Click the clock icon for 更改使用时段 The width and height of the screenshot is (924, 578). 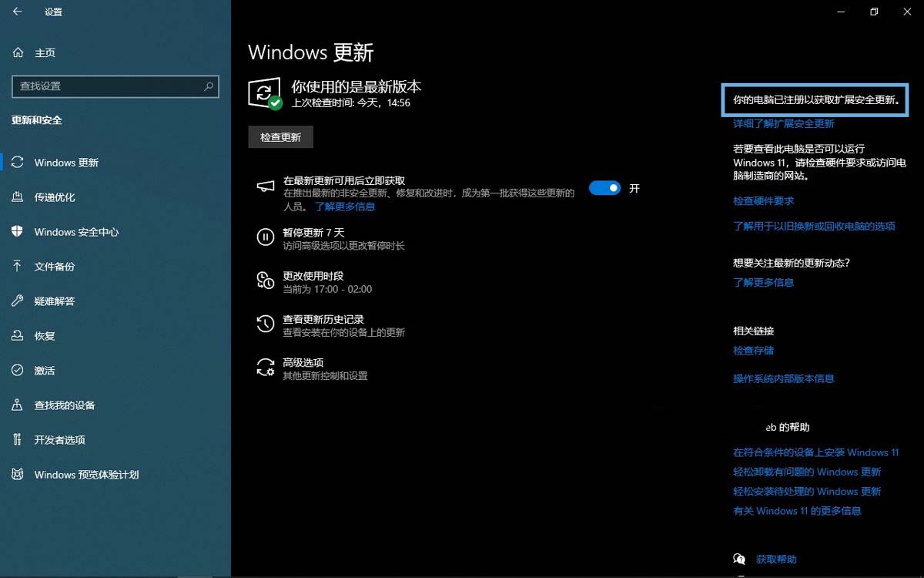(265, 281)
